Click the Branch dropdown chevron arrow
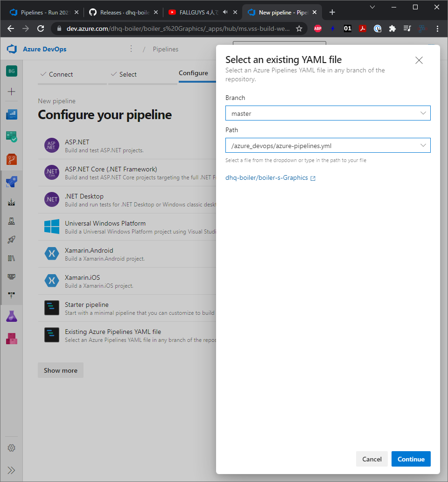 click(423, 113)
